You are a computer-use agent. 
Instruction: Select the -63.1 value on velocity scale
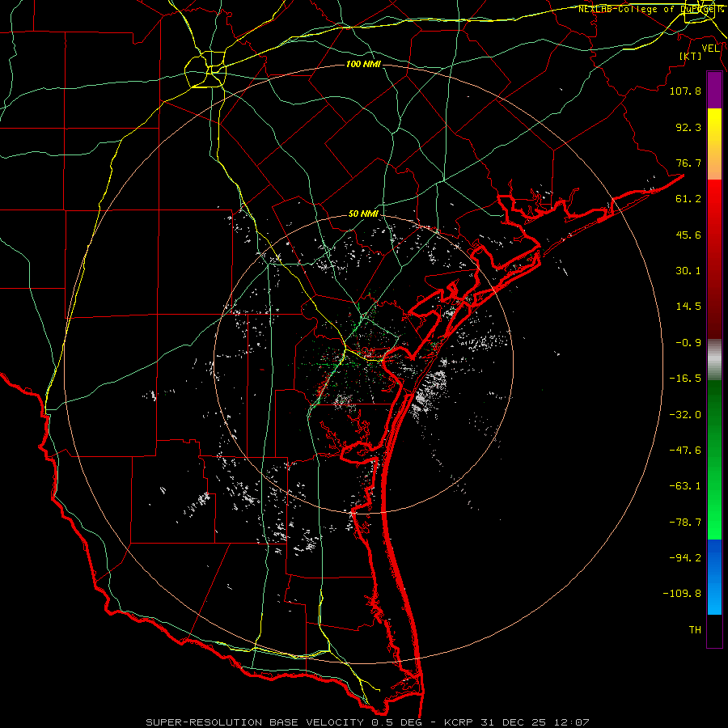coord(685,486)
